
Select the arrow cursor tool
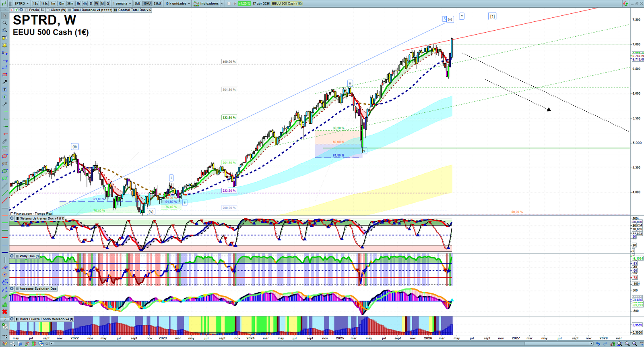tap(4, 16)
